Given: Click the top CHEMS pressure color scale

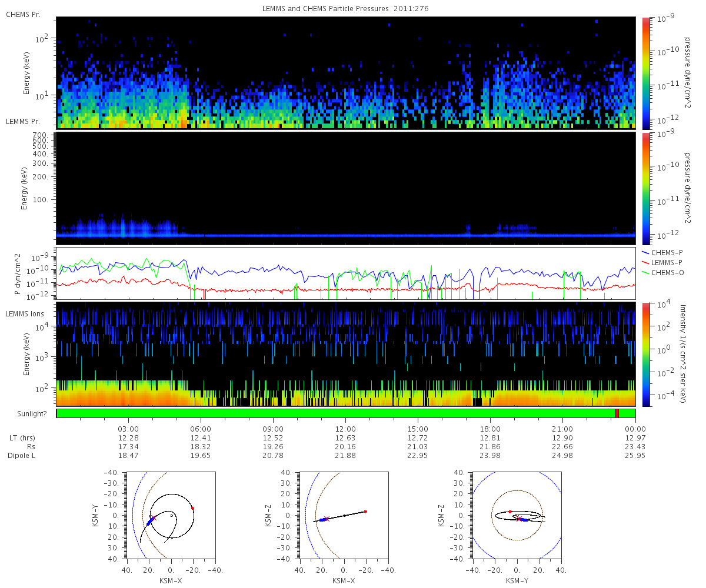Looking at the screenshot, I should pos(645,73).
